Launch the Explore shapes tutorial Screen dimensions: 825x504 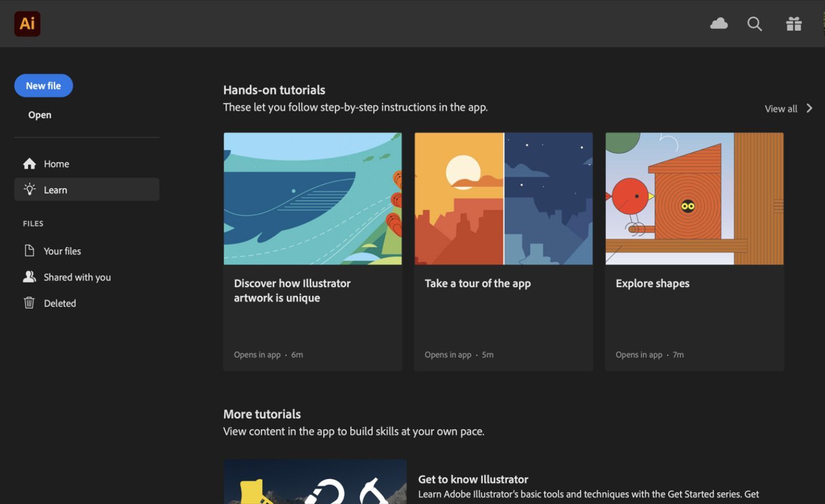(652, 283)
